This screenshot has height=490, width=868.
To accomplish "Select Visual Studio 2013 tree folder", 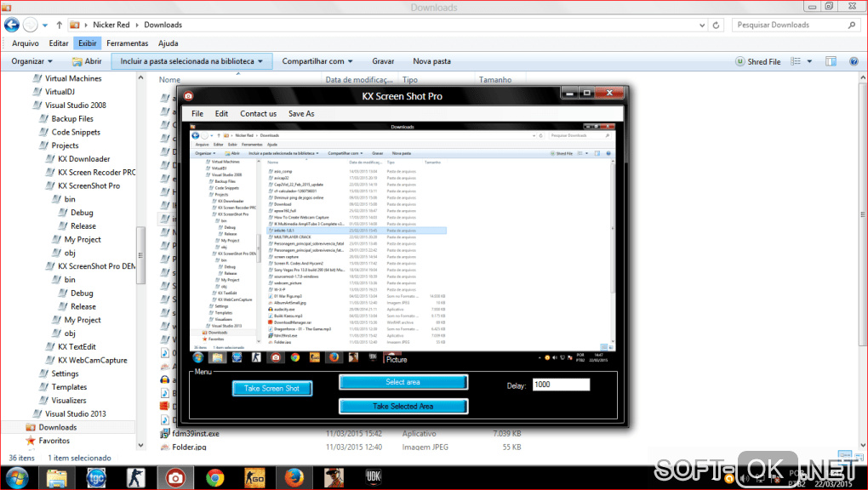I will pyautogui.click(x=75, y=414).
